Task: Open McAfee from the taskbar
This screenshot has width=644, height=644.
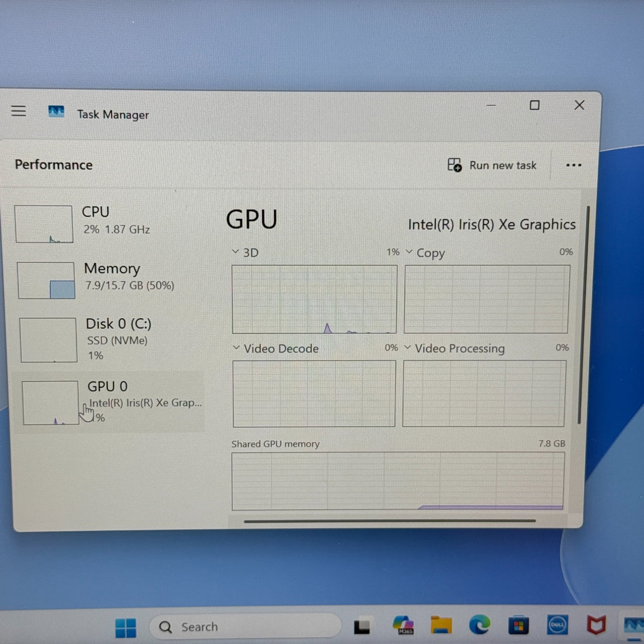Action: point(596,625)
